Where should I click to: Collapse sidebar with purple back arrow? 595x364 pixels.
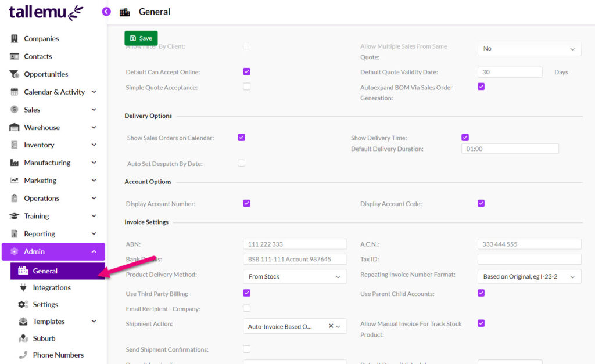(x=107, y=12)
